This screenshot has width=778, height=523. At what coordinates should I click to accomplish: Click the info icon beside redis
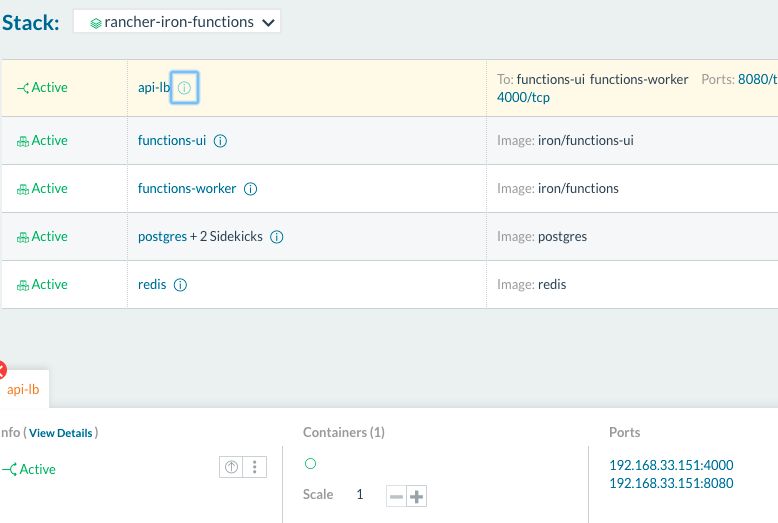(181, 285)
